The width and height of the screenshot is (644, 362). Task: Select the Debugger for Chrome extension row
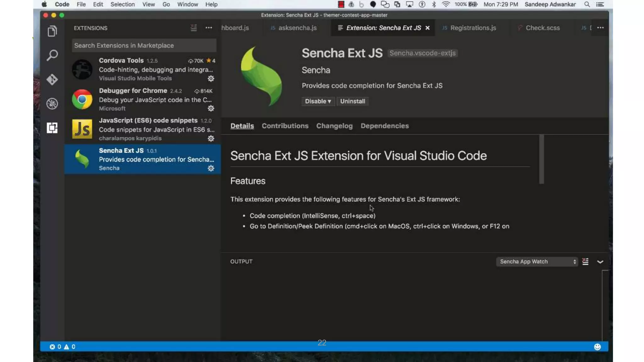click(143, 99)
